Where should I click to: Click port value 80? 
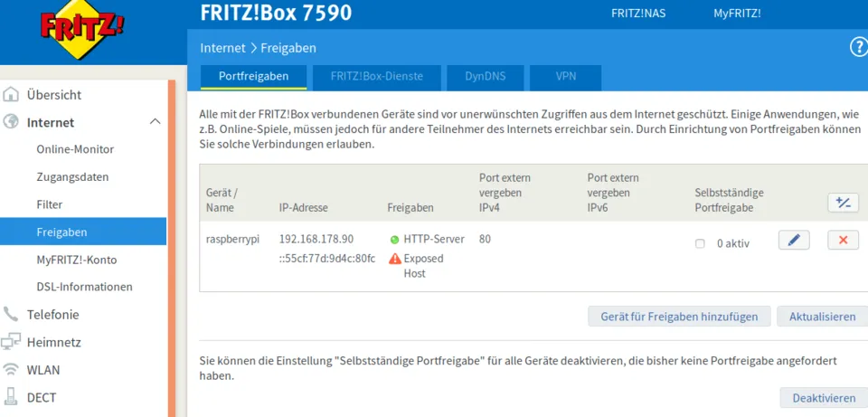[485, 239]
